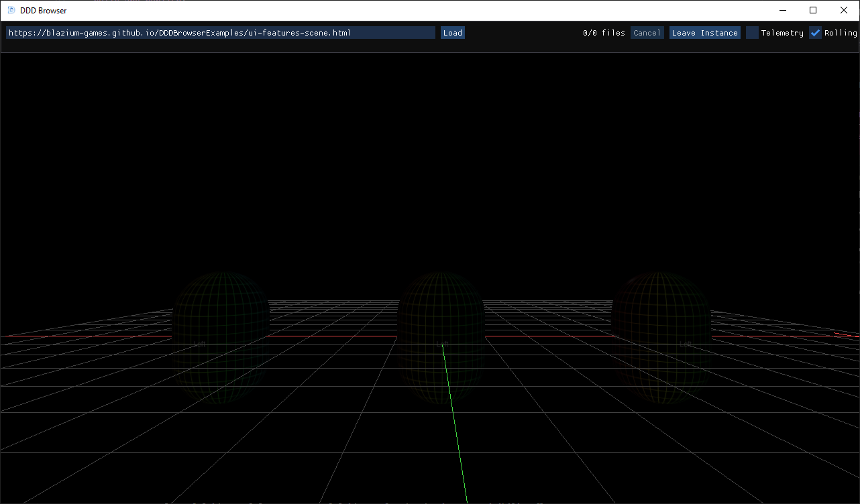Click the empty black area above the spheres
Viewport: 860px width, 504px height.
429,168
